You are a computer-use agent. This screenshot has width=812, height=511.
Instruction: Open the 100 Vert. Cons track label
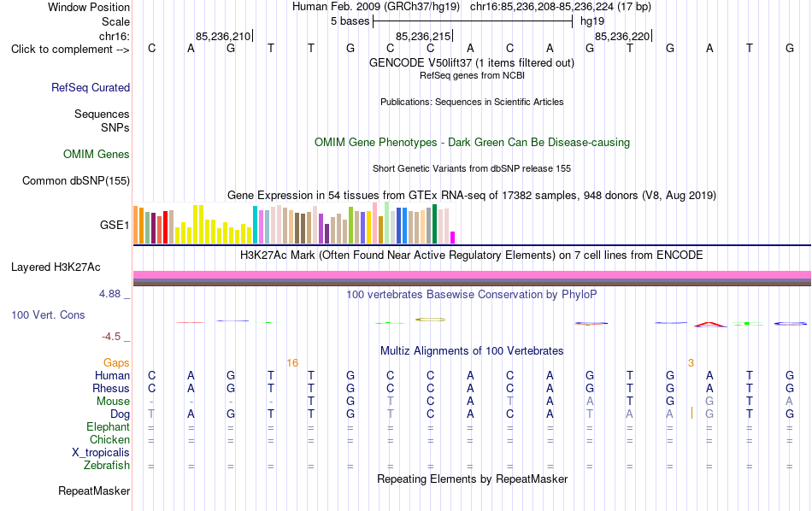tap(48, 314)
